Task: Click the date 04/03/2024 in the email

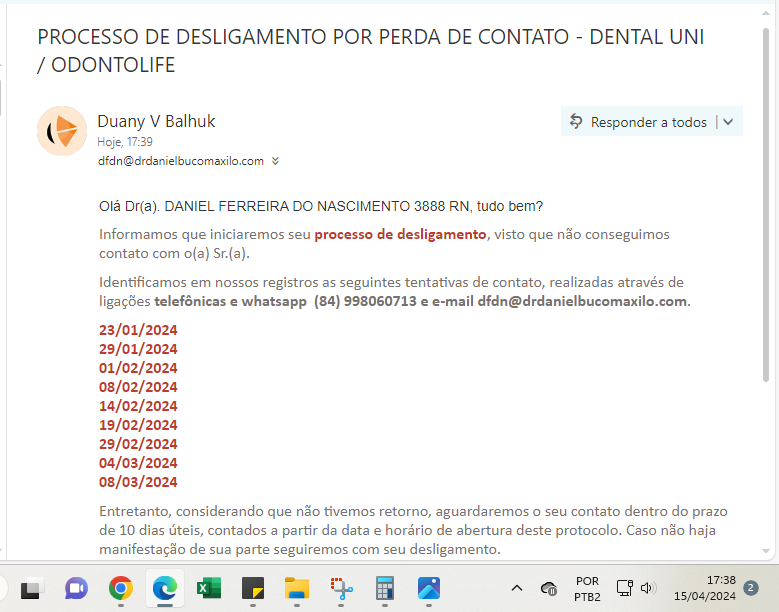Action: (138, 463)
